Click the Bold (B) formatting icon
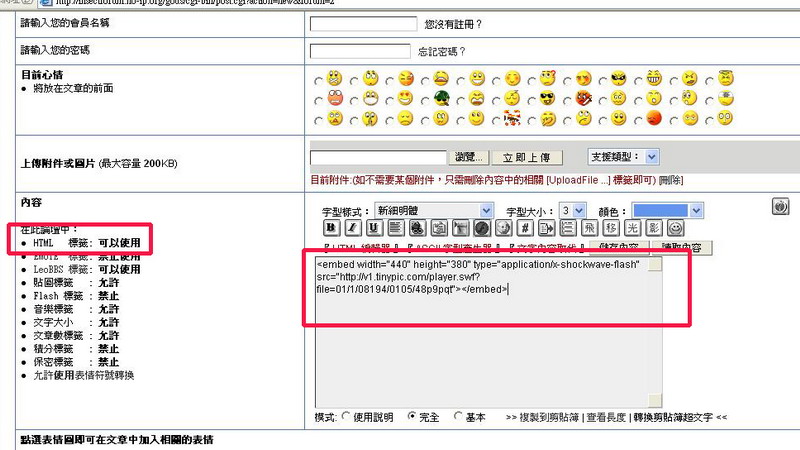Viewport: 800px width, 450px height. coord(330,228)
